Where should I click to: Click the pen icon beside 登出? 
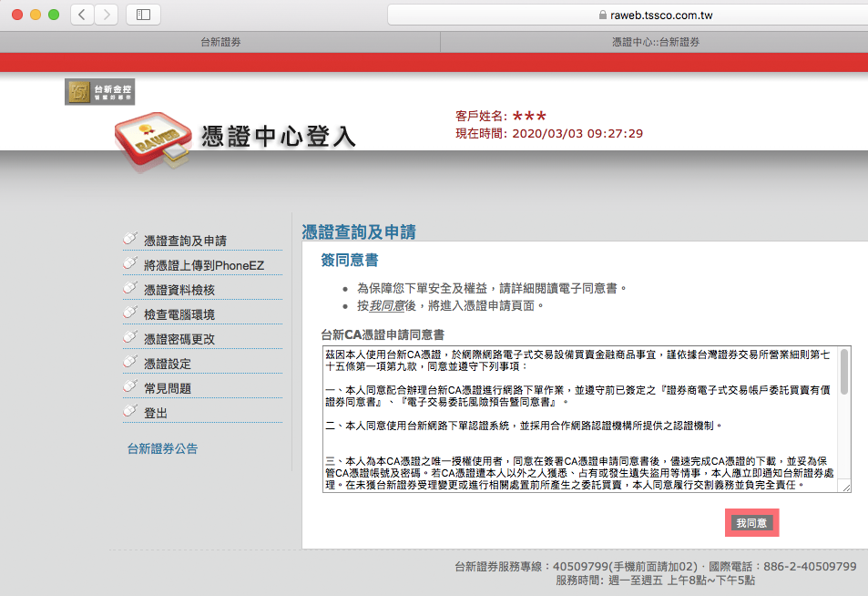130,412
